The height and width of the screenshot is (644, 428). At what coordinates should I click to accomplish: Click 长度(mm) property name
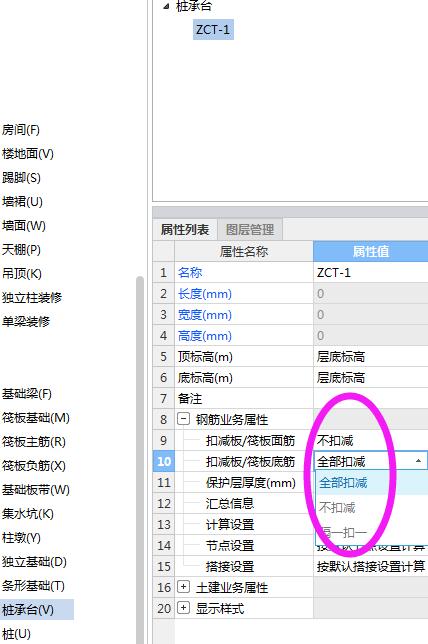point(205,294)
